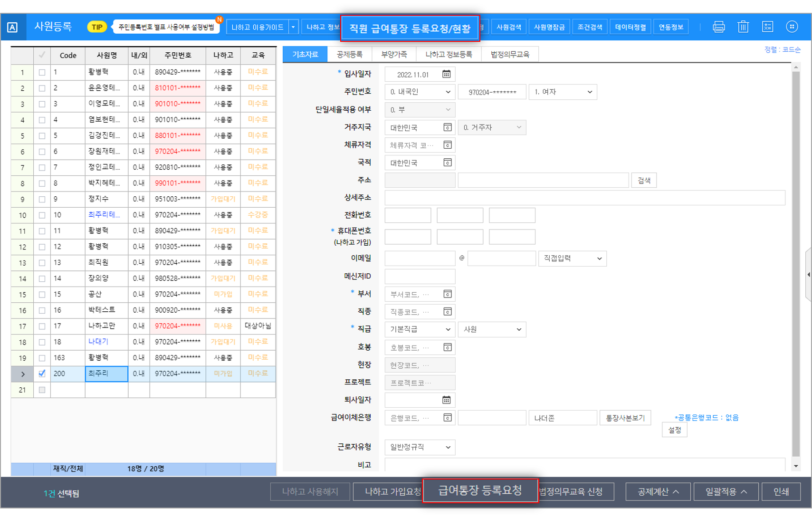This screenshot has height=518, width=812.
Task: Switch to the 공제등록 tab
Action: click(350, 54)
